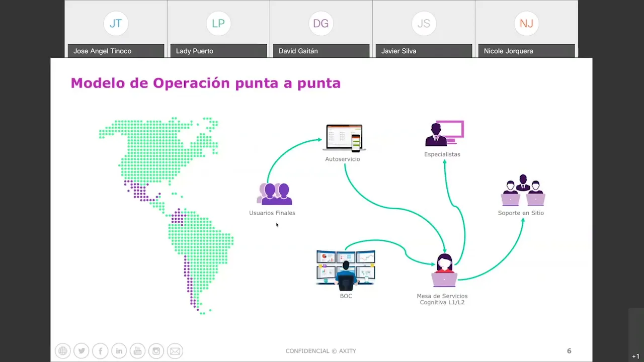The height and width of the screenshot is (362, 644).
Task: Click the Soporte en Sitio label text
Action: 521,213
